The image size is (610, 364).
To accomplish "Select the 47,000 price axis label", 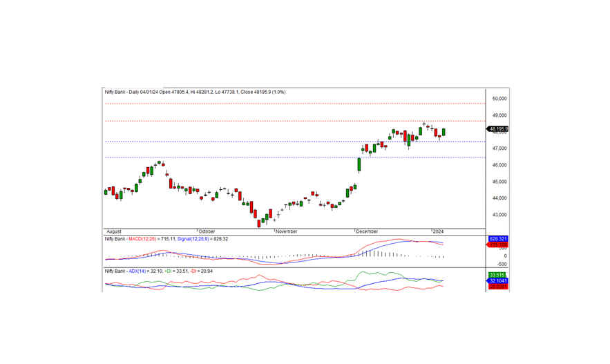I will [499, 149].
